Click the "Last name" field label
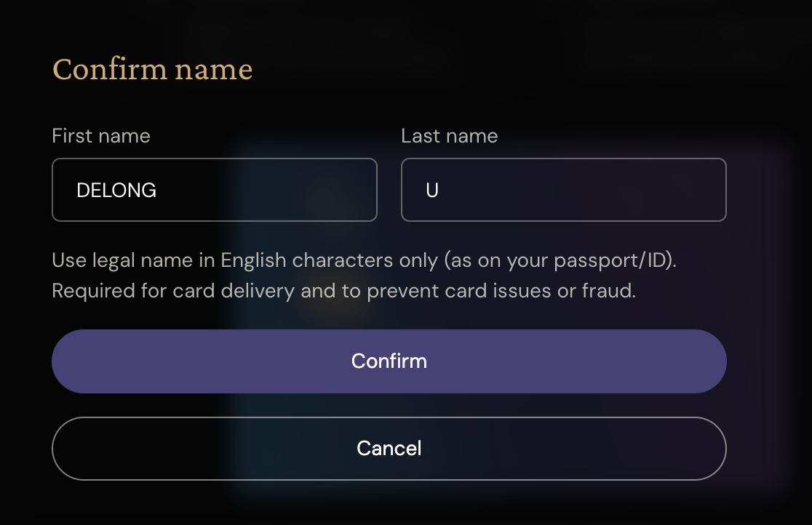812x525 pixels. 449,136
